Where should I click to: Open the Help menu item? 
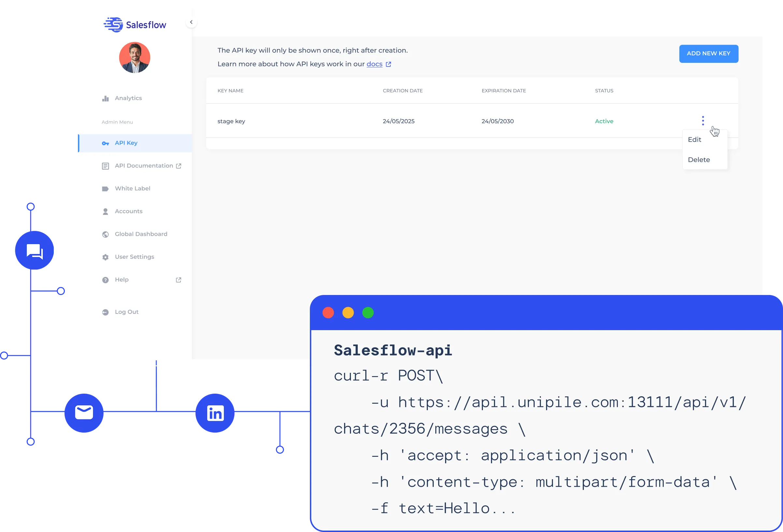122,279
